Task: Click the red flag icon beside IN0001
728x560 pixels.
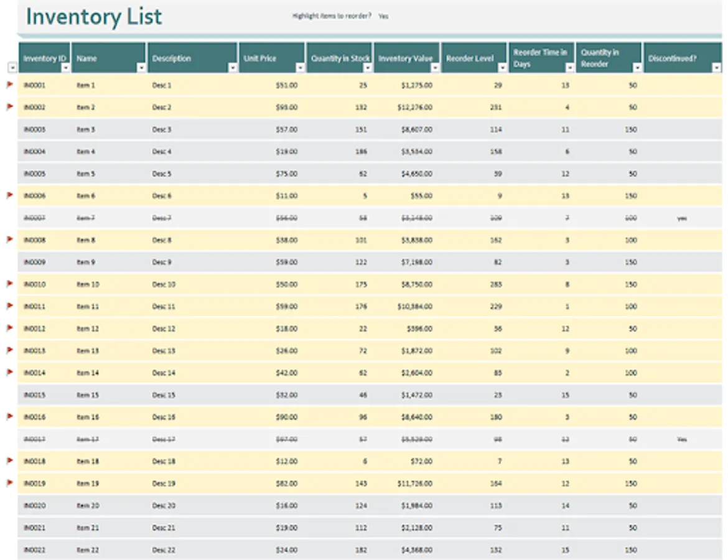Action: [x=9, y=84]
